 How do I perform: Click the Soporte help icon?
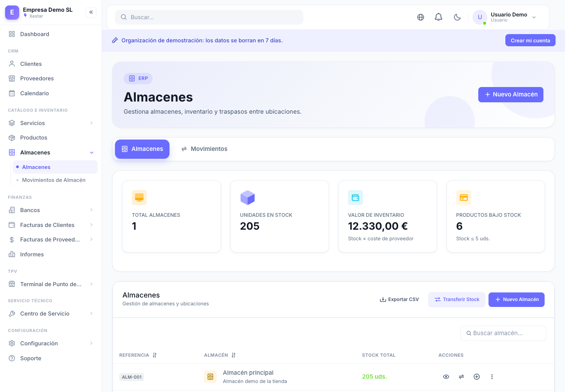point(12,358)
